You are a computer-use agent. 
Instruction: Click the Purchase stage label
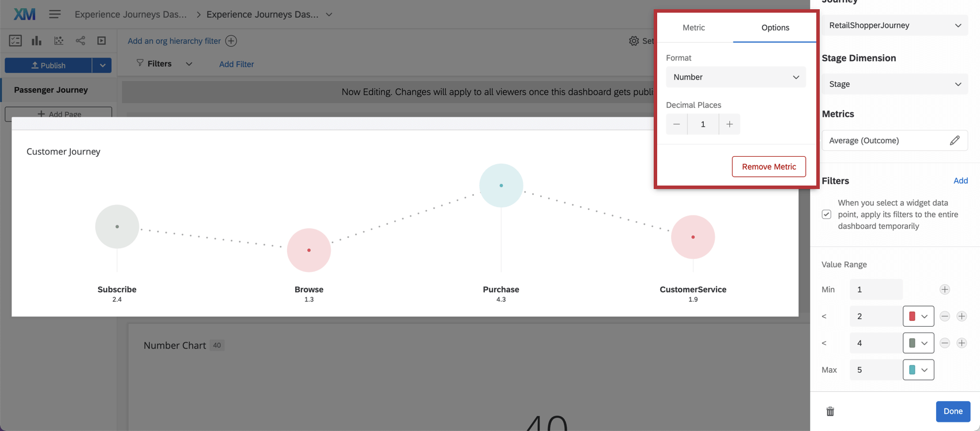point(501,289)
